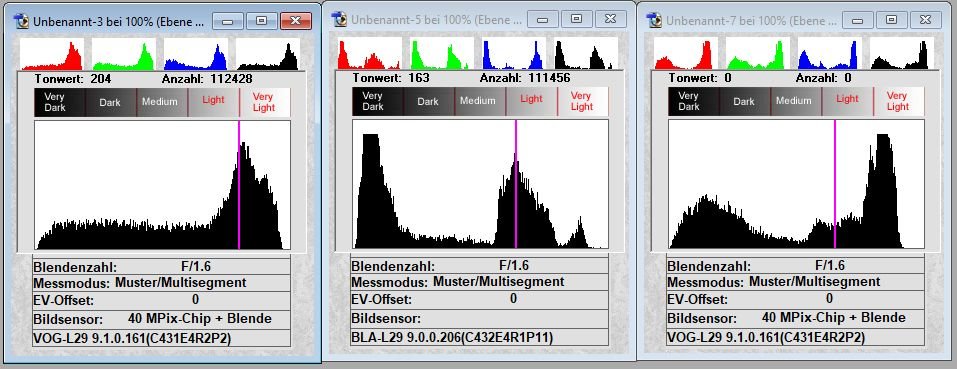
Task: Maximize the Unbenannt-3 window
Action: click(x=262, y=21)
